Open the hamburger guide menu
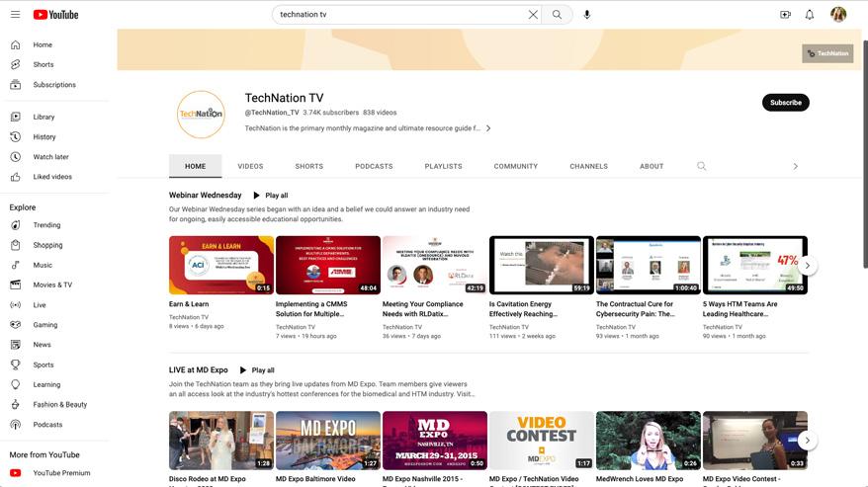 15,15
